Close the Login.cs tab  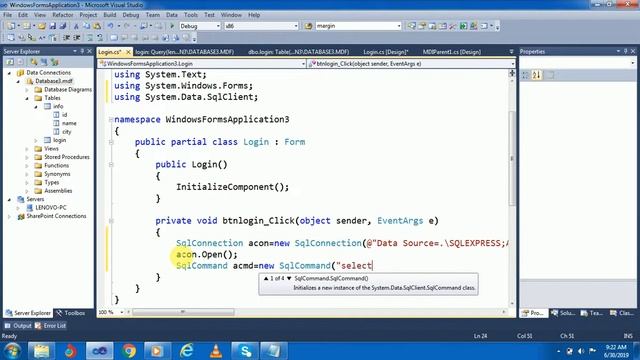point(128,52)
